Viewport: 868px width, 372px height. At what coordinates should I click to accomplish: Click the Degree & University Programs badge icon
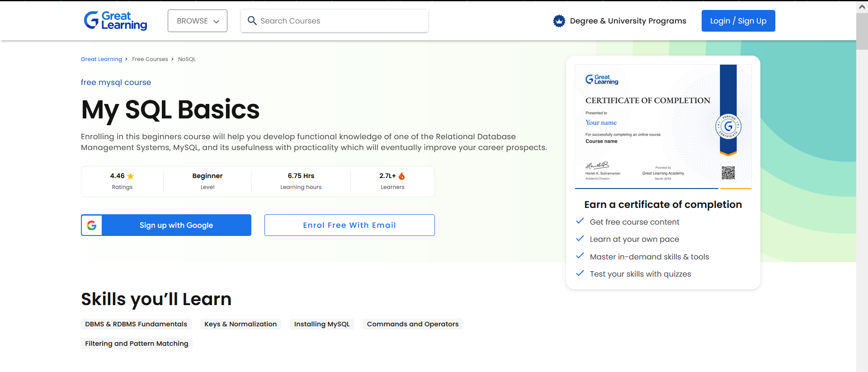coord(559,21)
